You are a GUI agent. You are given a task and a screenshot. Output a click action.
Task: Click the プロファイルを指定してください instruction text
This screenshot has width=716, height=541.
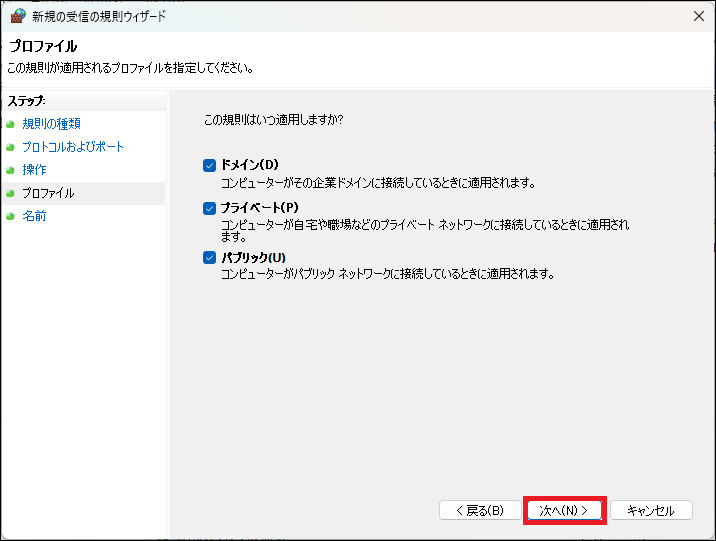[131, 68]
